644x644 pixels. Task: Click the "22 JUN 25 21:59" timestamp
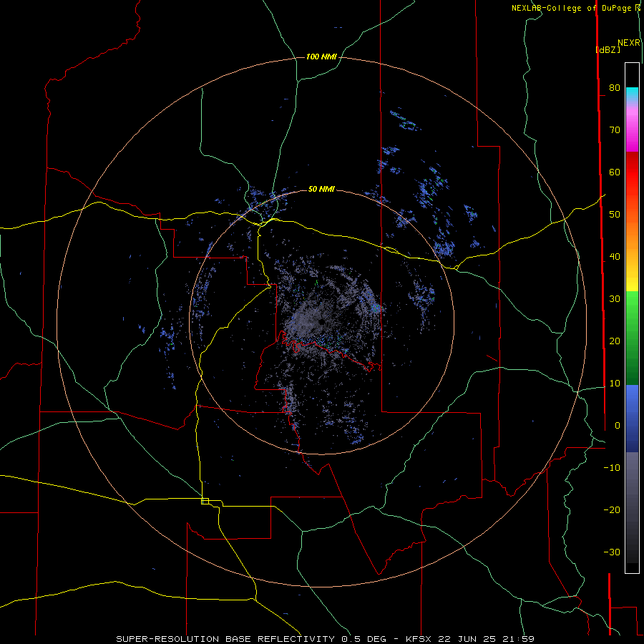(485, 639)
